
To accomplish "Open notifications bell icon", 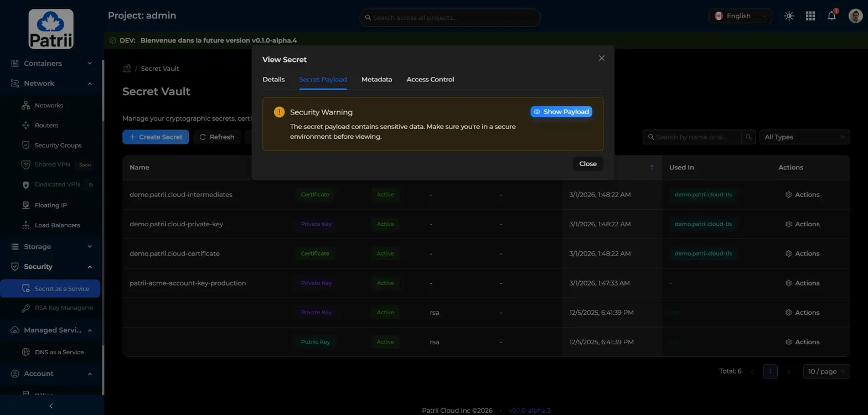I will (x=831, y=16).
